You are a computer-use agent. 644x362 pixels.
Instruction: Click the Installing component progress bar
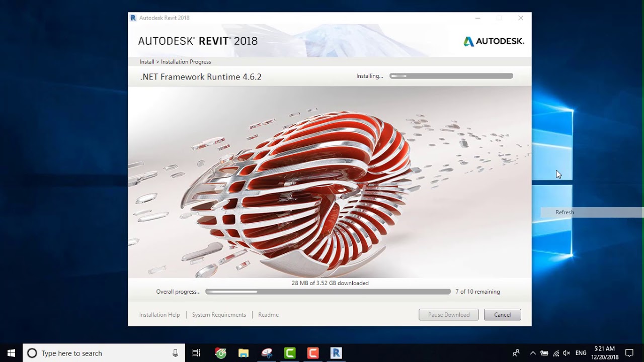click(451, 76)
